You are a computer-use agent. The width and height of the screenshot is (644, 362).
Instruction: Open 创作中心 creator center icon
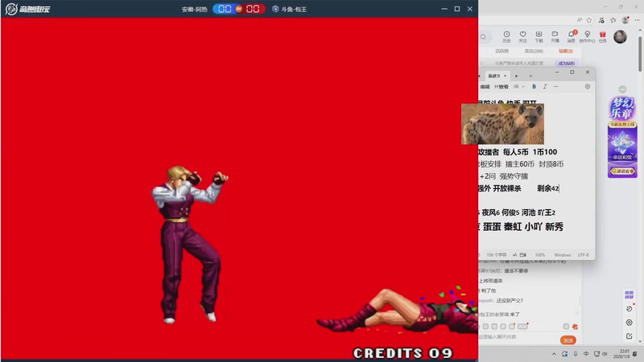[587, 36]
